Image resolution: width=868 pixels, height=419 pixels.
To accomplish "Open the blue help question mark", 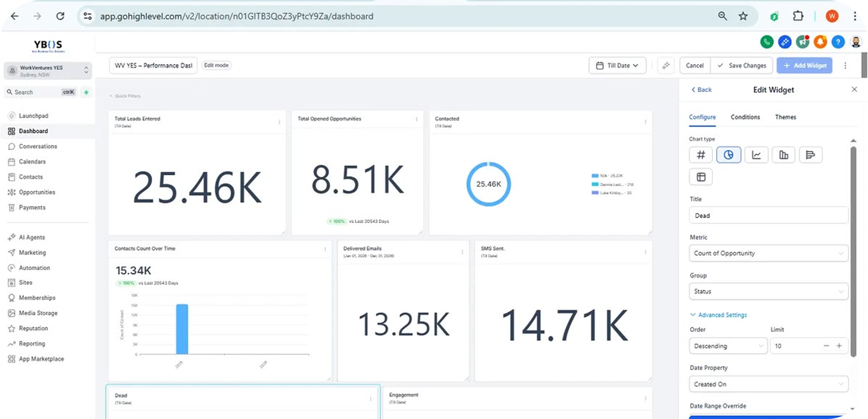I will tap(838, 42).
